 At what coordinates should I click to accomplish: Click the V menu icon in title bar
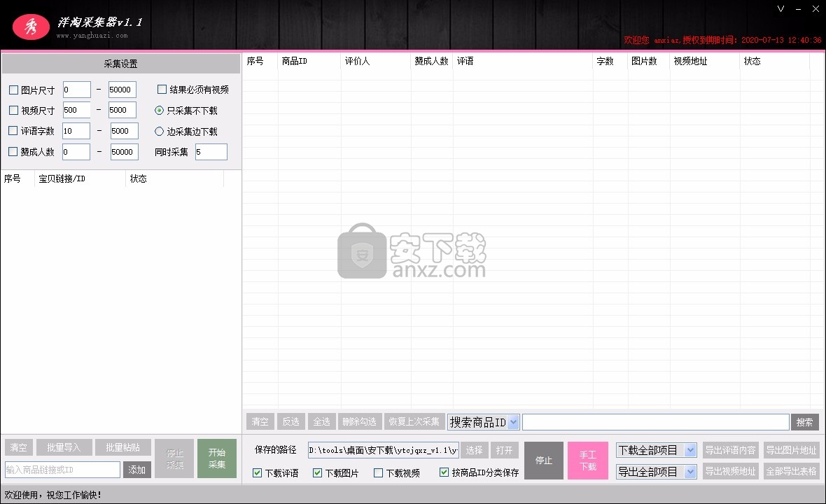click(x=781, y=8)
